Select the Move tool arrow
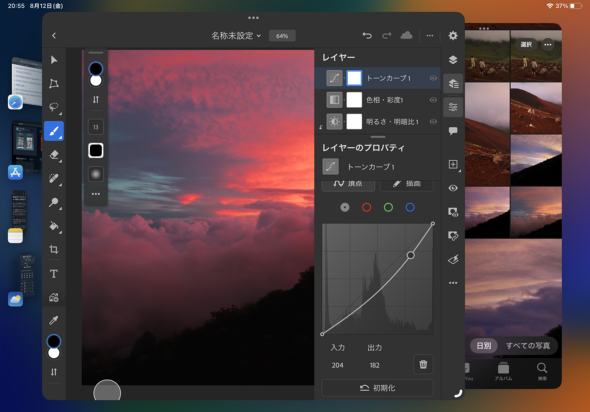The image size is (590, 412). (54, 60)
